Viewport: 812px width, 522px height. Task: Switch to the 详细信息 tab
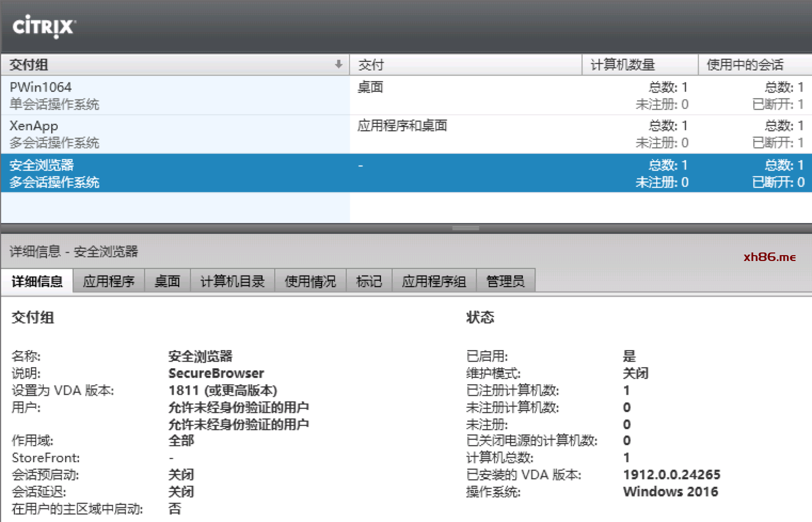37,281
